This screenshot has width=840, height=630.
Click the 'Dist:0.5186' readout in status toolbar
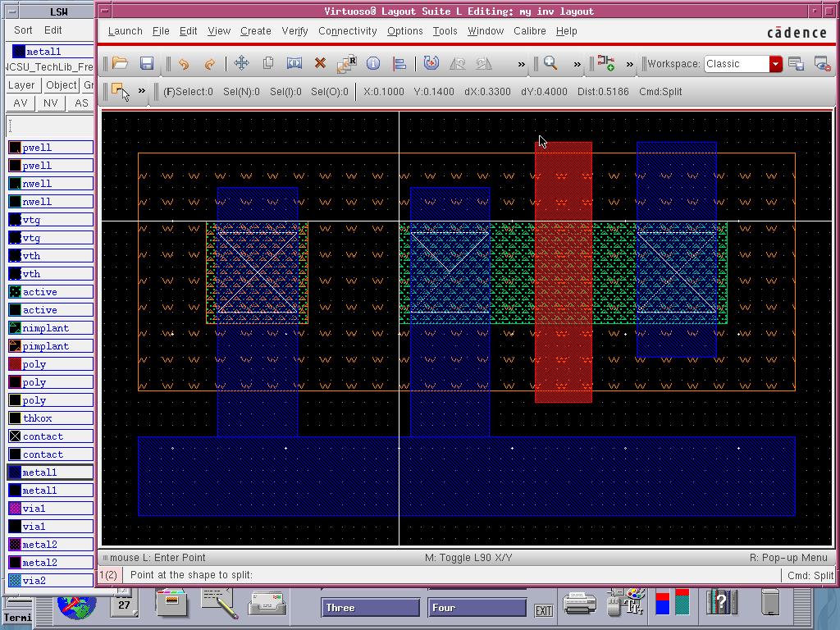[603, 92]
